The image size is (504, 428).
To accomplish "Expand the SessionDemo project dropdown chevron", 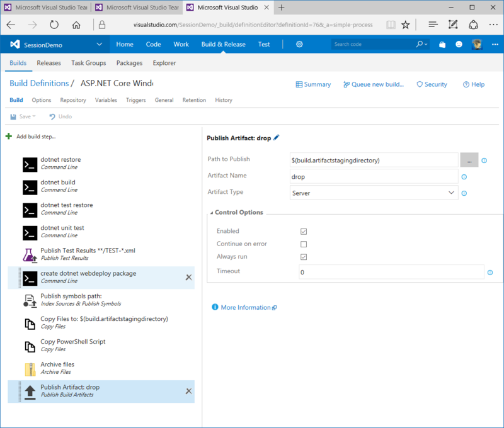I will [x=100, y=44].
